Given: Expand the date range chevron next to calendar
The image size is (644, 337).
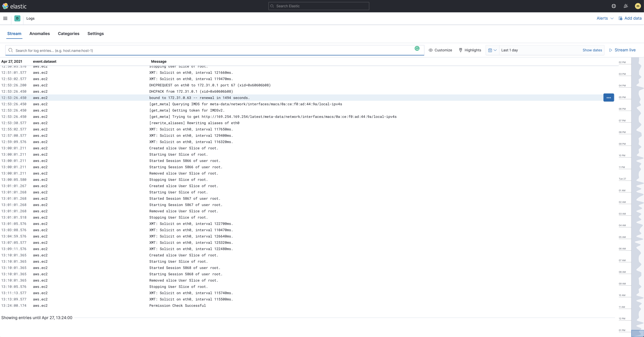Looking at the screenshot, I should [496, 50].
